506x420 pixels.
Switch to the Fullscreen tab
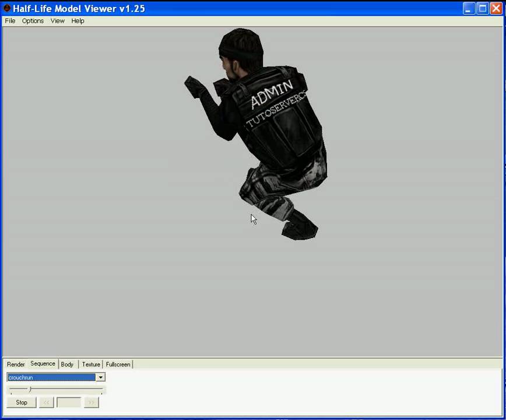pos(118,364)
